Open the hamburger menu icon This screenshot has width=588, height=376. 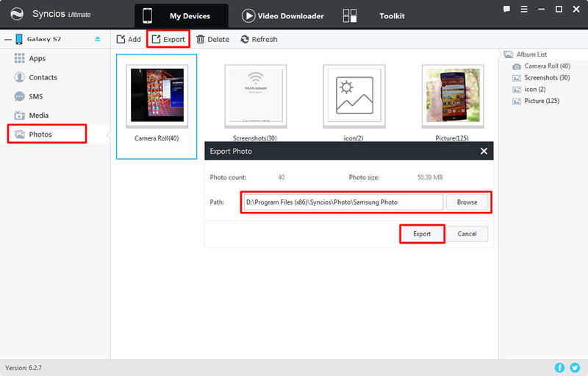point(524,9)
